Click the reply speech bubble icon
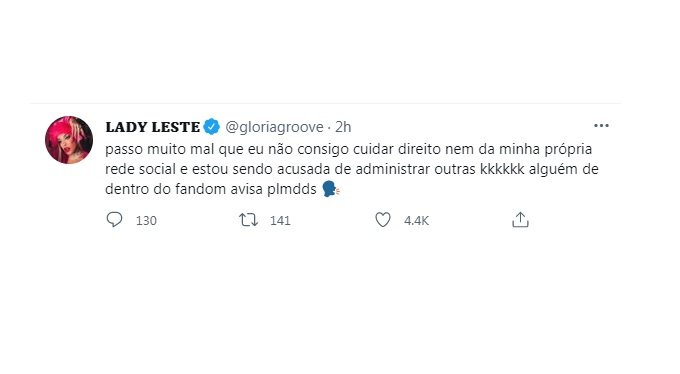680x374 pixels. point(114,220)
